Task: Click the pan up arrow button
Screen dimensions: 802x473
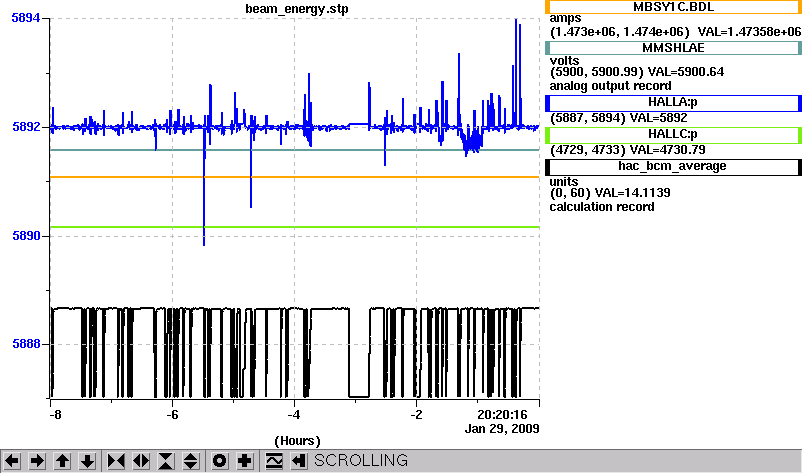Action: (62, 461)
